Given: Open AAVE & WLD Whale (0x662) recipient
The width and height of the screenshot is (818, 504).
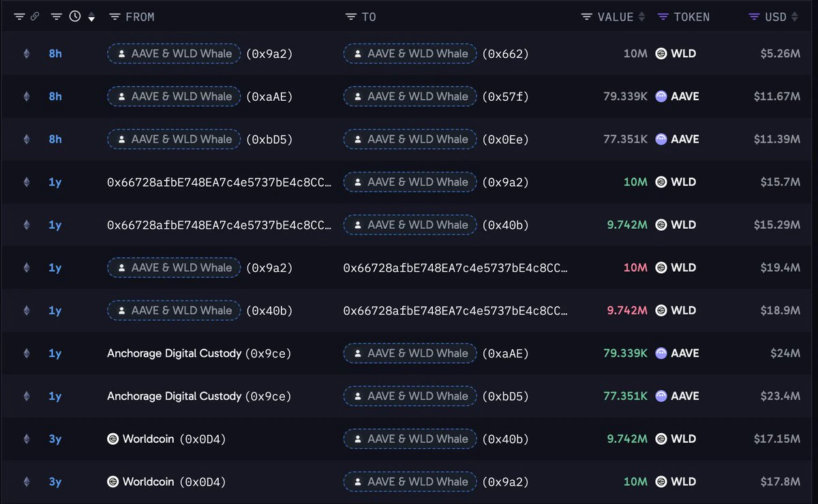Looking at the screenshot, I should (x=436, y=54).
